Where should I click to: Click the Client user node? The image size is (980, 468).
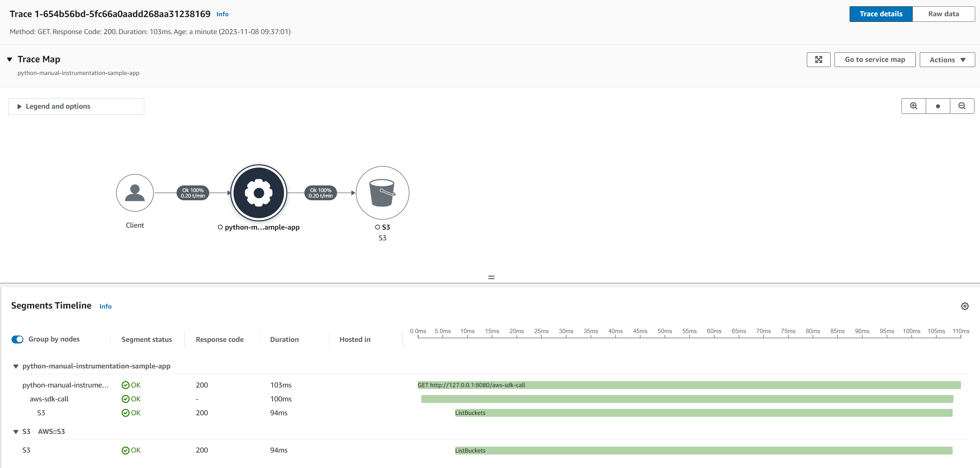[x=135, y=193]
